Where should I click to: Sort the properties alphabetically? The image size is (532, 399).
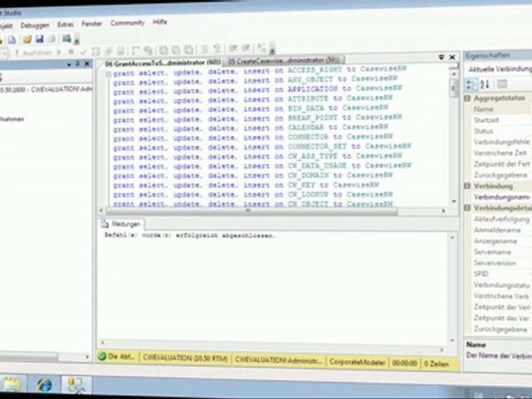pos(485,84)
